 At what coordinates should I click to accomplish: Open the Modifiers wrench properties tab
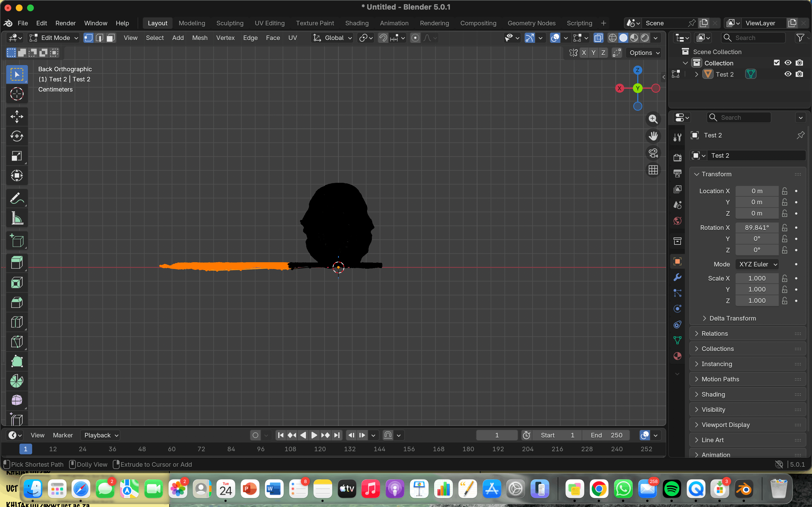coord(678,277)
